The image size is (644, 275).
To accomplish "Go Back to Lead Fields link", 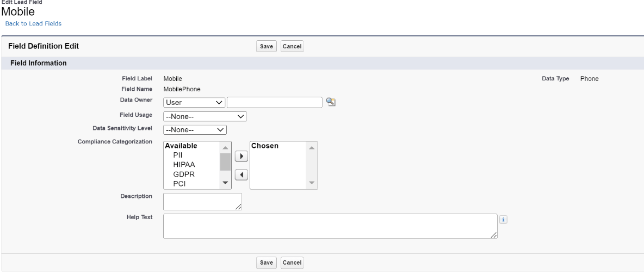I will tap(33, 23).
